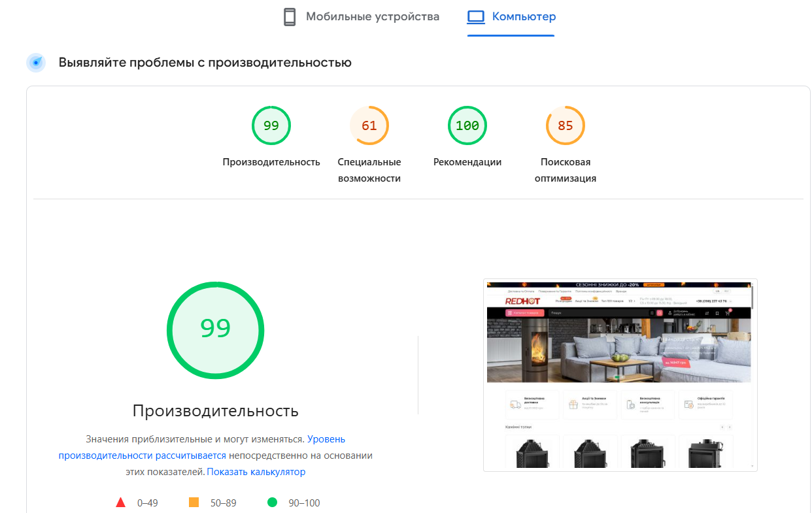Click the 90–100 legend range text
This screenshot has height=513, width=812.
(x=305, y=503)
